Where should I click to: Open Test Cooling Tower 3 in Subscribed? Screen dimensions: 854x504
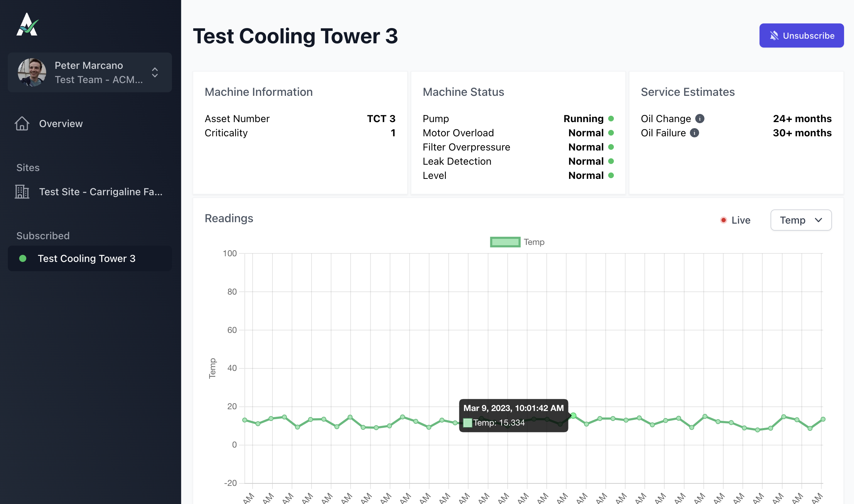(86, 258)
